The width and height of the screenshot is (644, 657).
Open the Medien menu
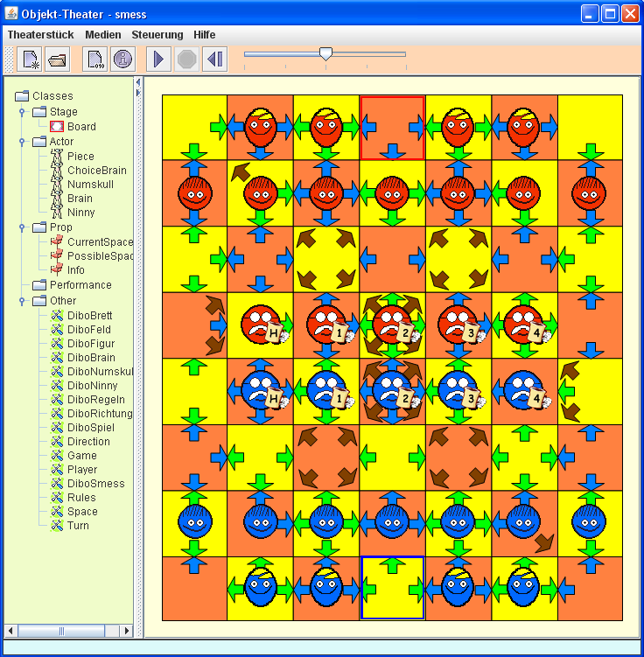pyautogui.click(x=103, y=35)
